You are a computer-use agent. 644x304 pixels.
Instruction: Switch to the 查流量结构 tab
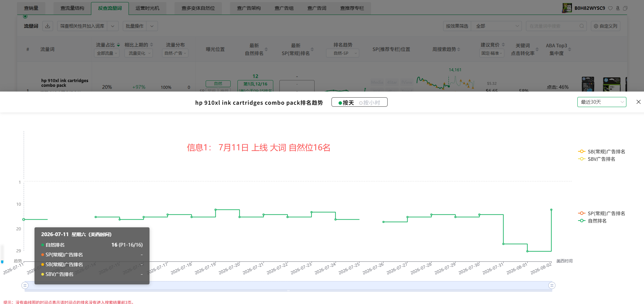[x=72, y=8]
